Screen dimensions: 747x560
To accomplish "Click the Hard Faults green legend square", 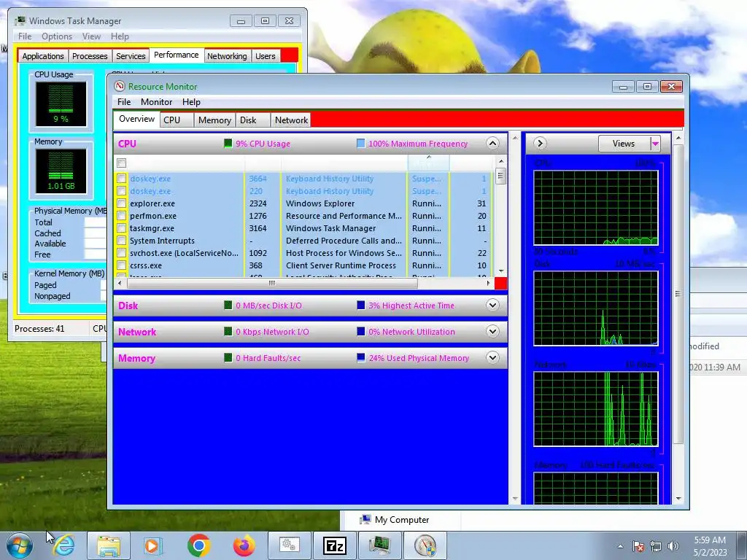I will tap(228, 357).
